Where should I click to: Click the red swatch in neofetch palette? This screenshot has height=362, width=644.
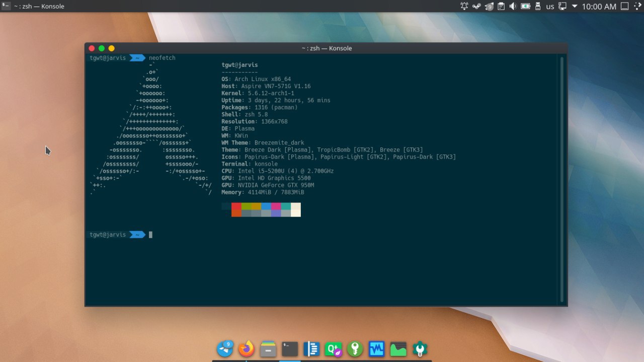pyautogui.click(x=236, y=206)
